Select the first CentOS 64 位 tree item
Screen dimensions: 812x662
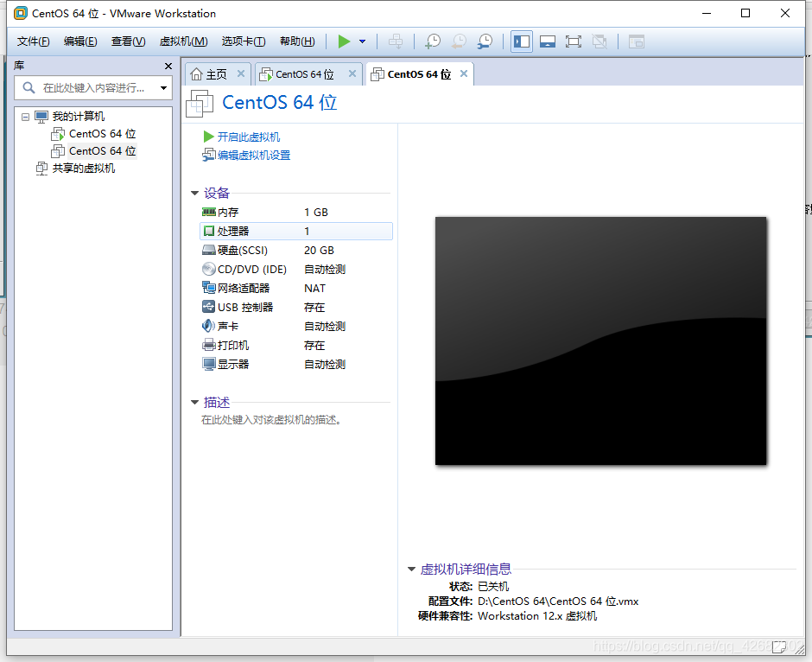(102, 134)
